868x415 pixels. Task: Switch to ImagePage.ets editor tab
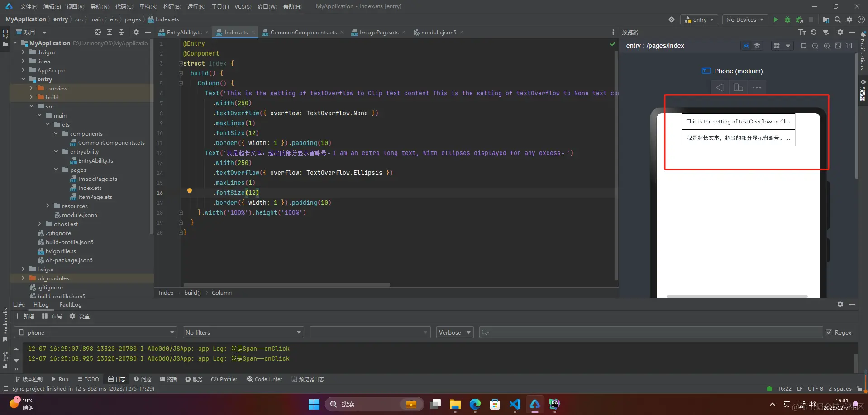click(378, 32)
